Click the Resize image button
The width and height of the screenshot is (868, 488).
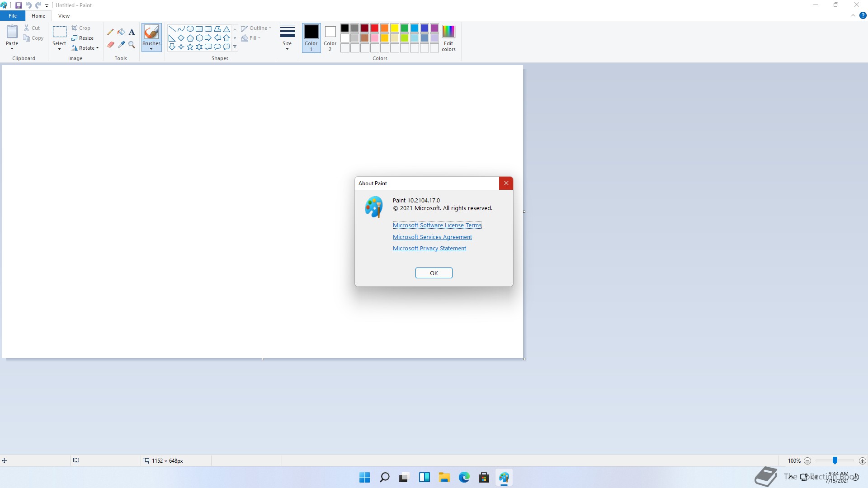(83, 38)
